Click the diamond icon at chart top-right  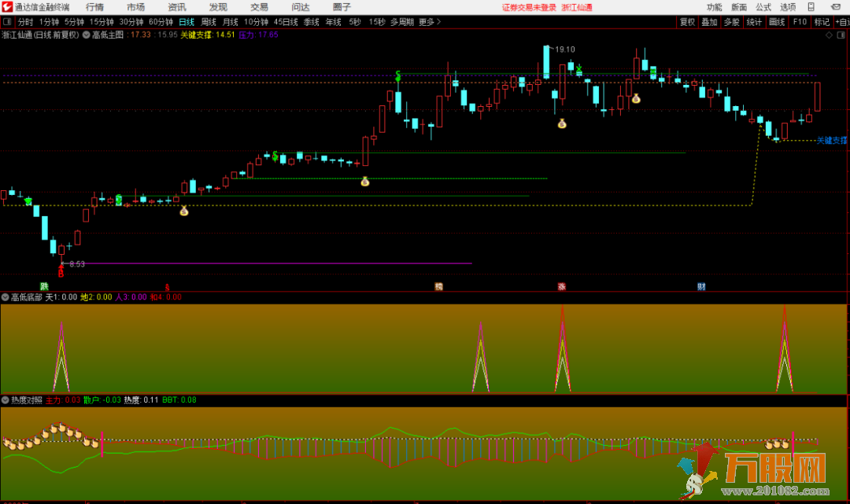[829, 35]
